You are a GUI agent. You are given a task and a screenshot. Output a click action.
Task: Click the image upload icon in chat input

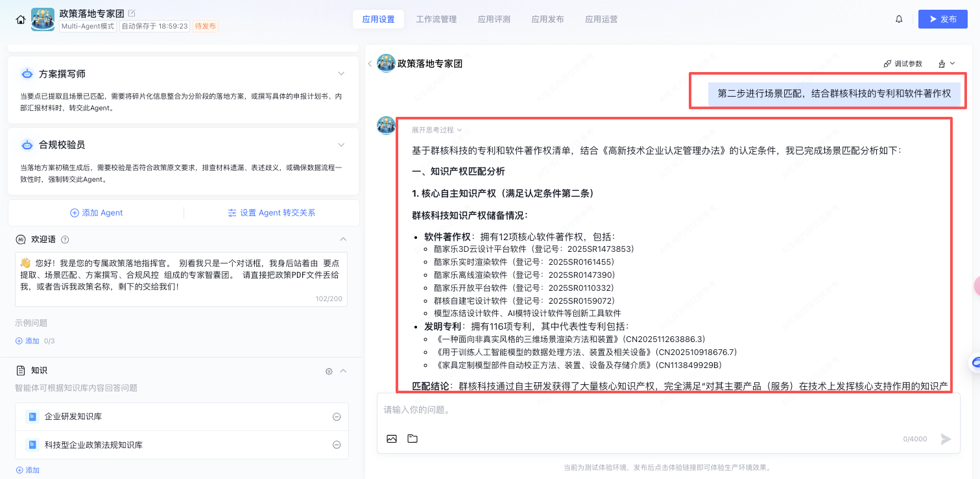point(392,439)
